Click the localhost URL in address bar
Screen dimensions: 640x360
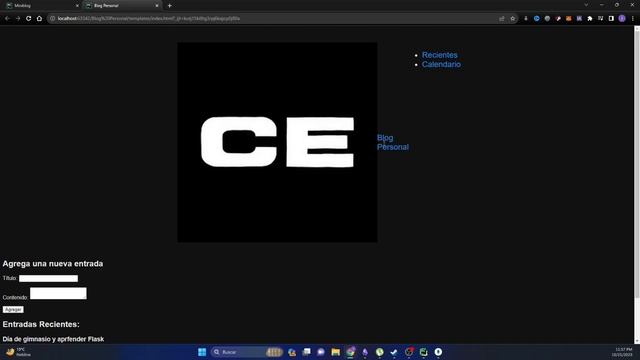149,18
